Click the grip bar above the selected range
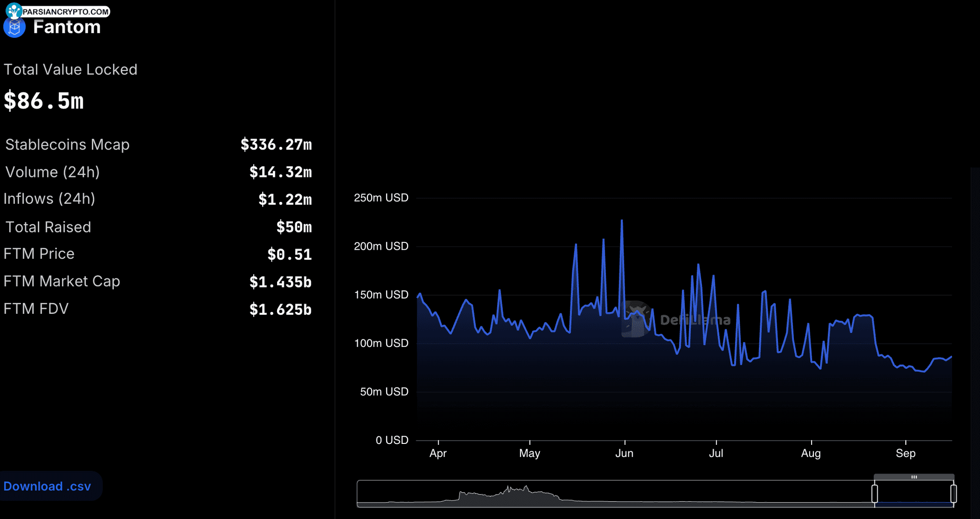 click(914, 477)
